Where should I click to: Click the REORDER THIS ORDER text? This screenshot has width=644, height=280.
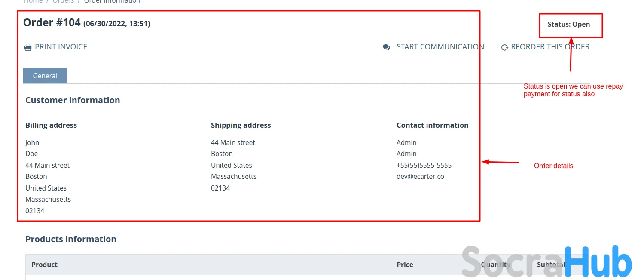tap(550, 47)
